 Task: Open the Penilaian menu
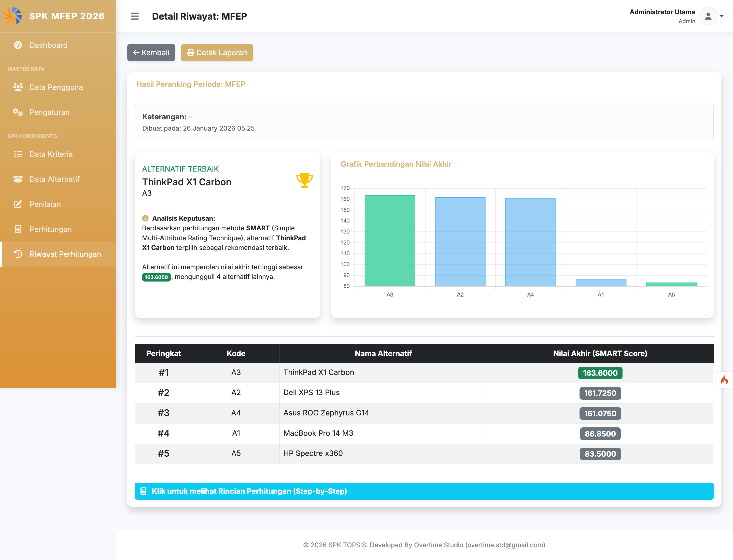click(58, 204)
